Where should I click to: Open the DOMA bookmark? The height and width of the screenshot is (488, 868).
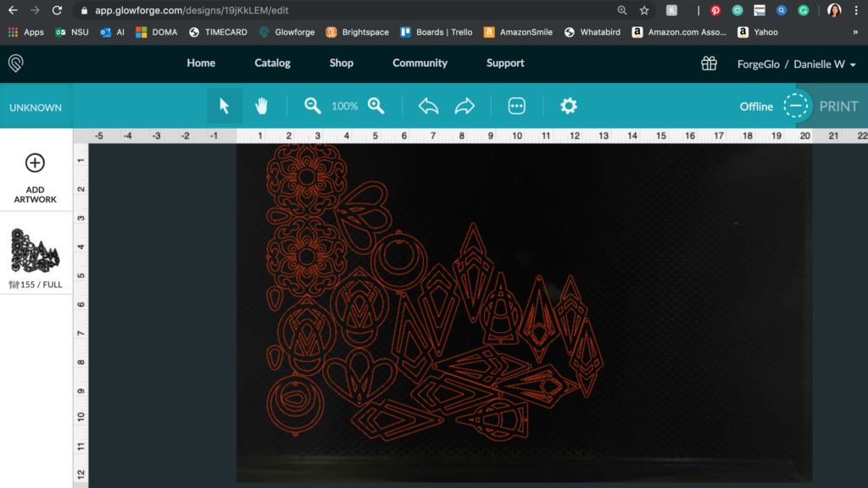157,32
